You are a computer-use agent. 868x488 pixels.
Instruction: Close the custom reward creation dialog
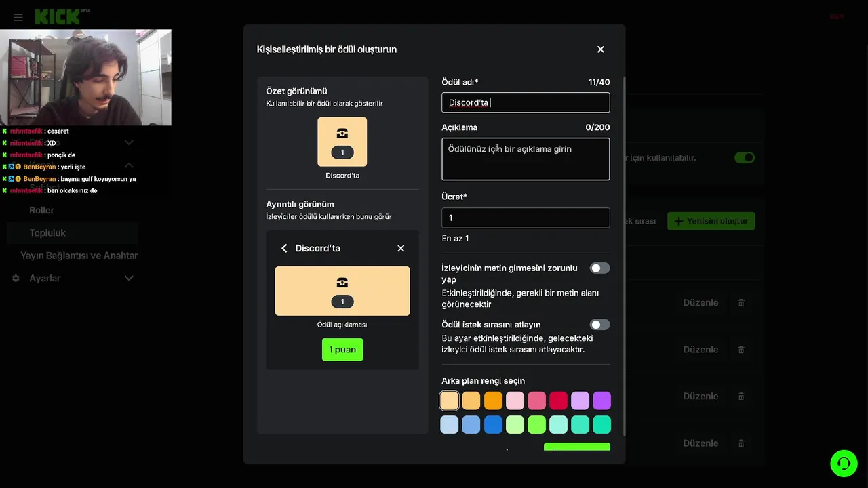[x=600, y=49]
